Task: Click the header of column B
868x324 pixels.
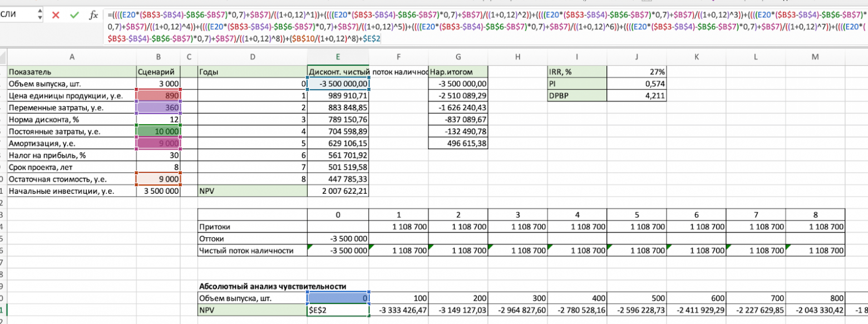Action: 157,56
